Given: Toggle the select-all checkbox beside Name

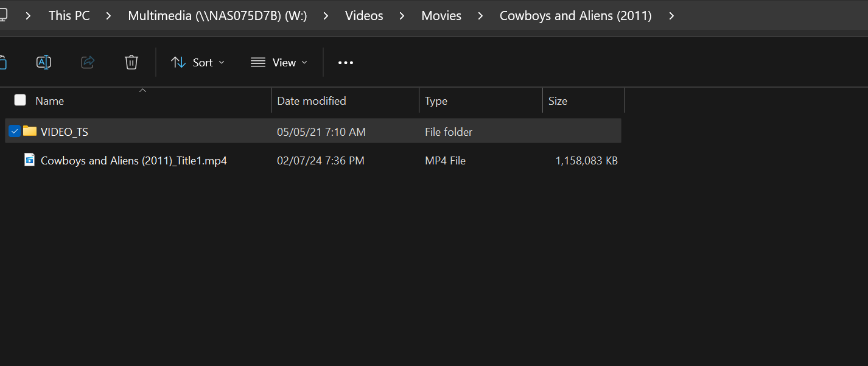Looking at the screenshot, I should click(20, 100).
